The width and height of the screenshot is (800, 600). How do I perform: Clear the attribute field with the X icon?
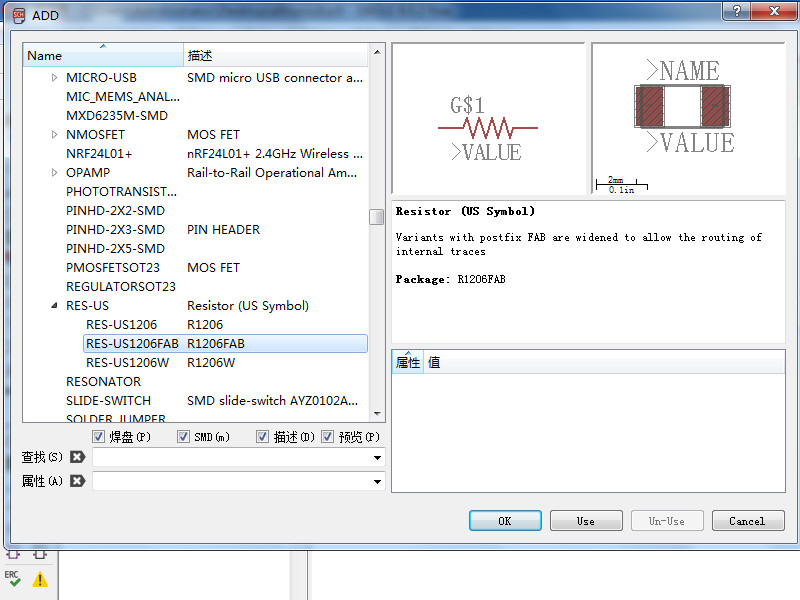77,481
